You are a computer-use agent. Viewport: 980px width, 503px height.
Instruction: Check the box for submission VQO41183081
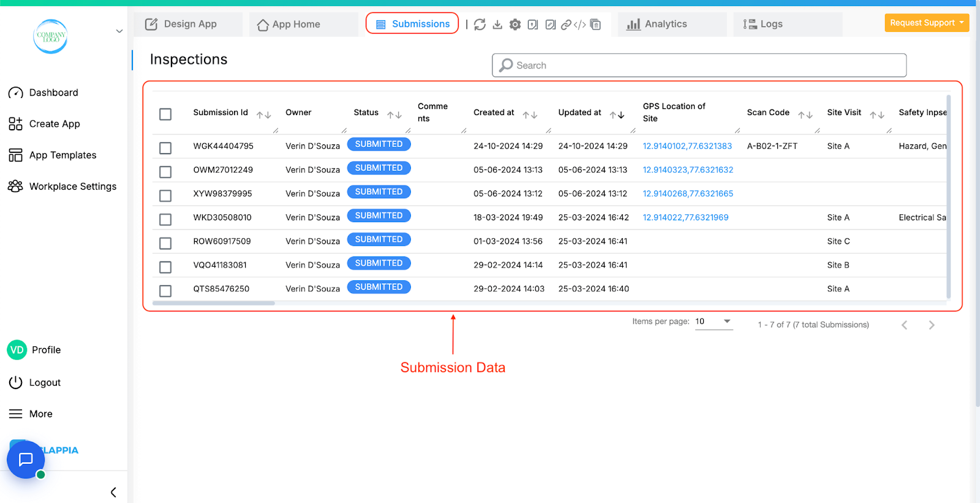click(x=165, y=267)
